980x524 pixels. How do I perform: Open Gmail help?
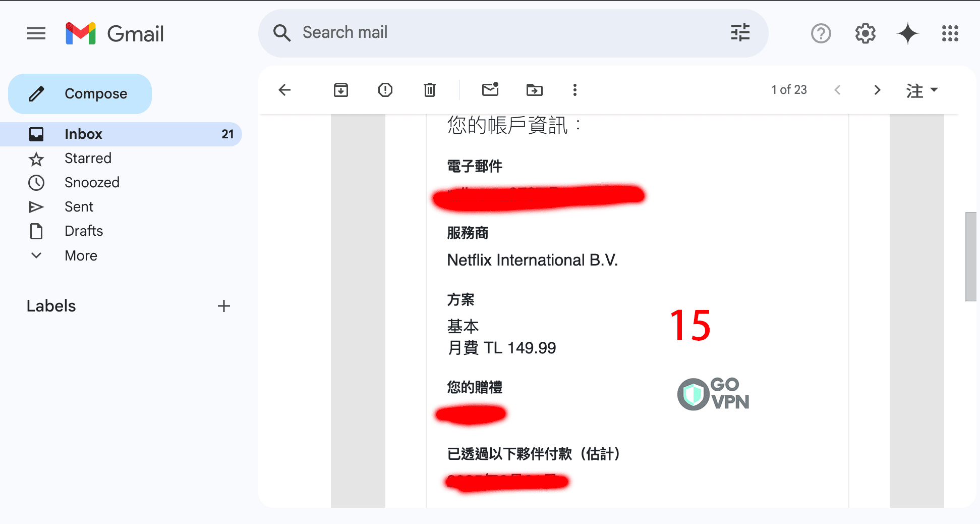pos(821,33)
